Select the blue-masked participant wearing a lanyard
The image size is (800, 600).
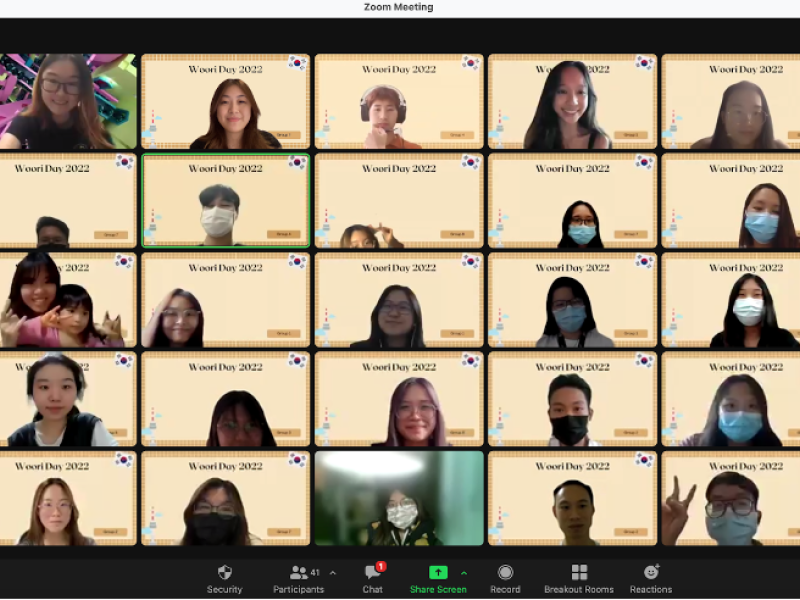point(572,300)
